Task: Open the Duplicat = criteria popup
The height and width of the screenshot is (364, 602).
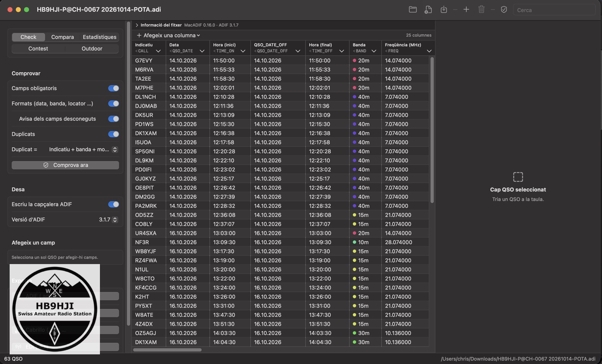Action: coord(83,149)
